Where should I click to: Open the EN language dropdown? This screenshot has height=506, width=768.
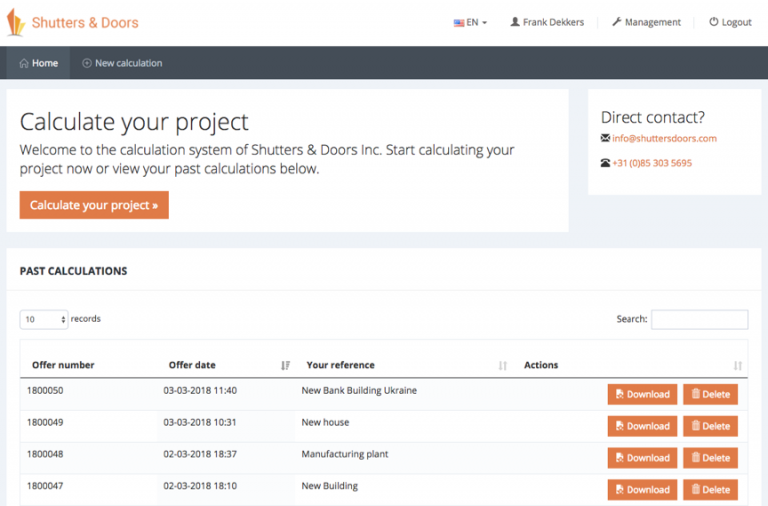click(x=470, y=23)
